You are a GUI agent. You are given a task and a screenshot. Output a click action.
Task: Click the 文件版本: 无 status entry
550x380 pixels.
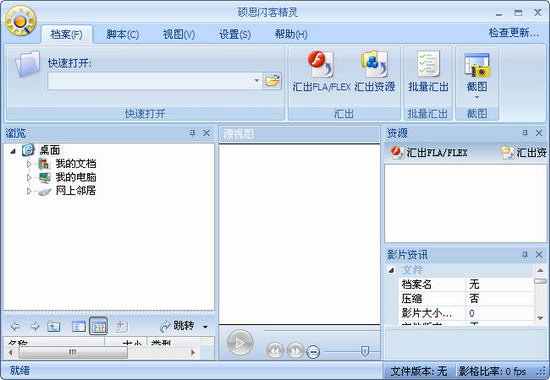pos(419,371)
